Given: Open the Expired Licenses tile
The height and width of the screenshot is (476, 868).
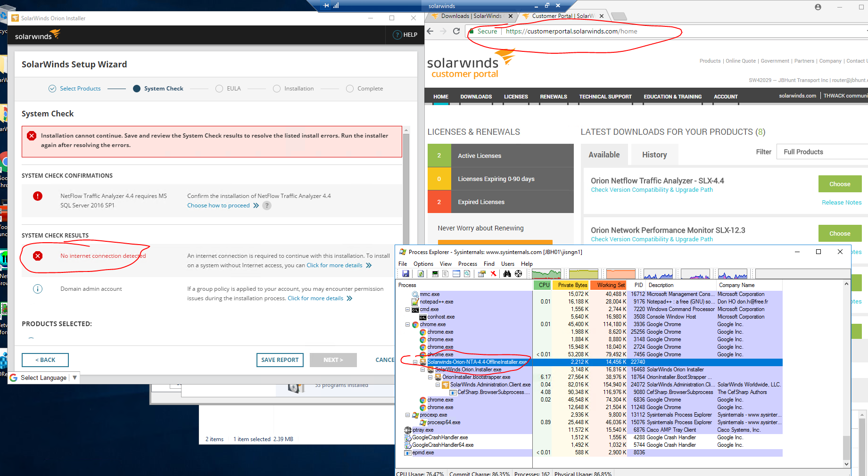Looking at the screenshot, I should 501,202.
